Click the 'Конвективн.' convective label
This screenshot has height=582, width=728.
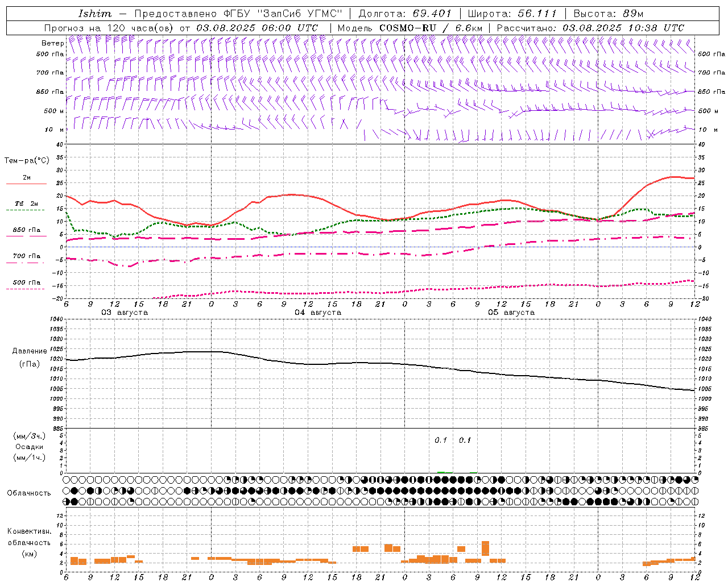[29, 531]
